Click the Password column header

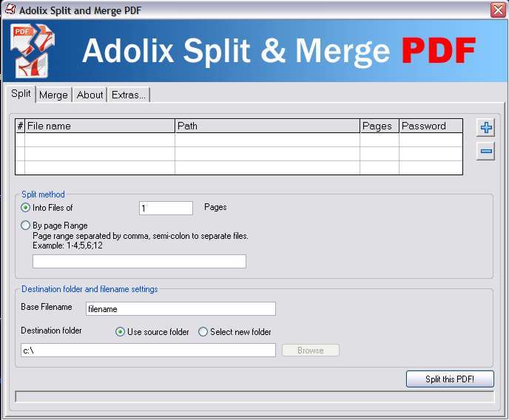[x=431, y=126]
